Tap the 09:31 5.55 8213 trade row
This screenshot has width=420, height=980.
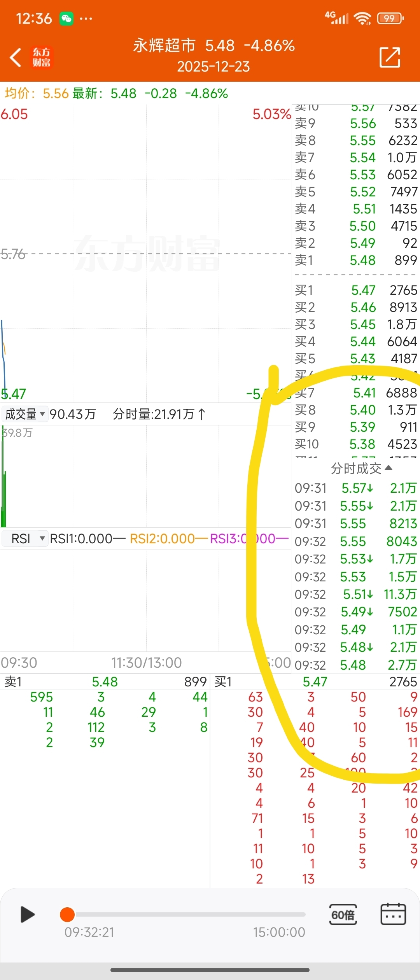point(356,523)
